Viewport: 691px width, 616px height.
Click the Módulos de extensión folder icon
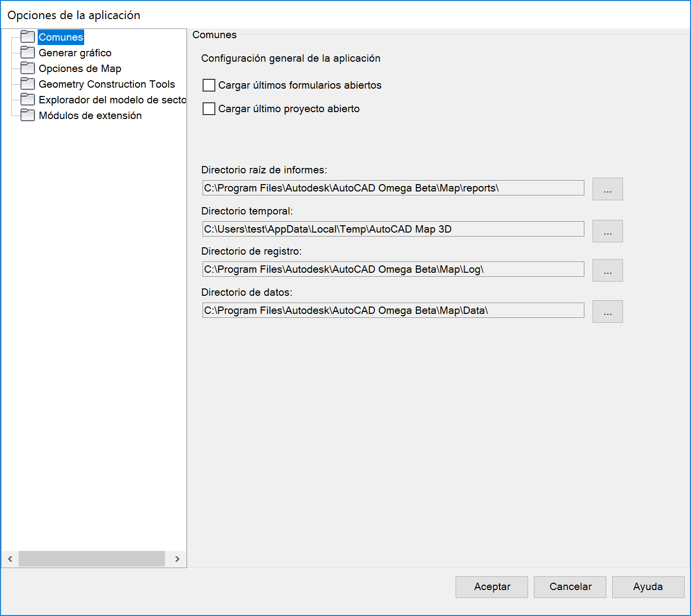[28, 115]
